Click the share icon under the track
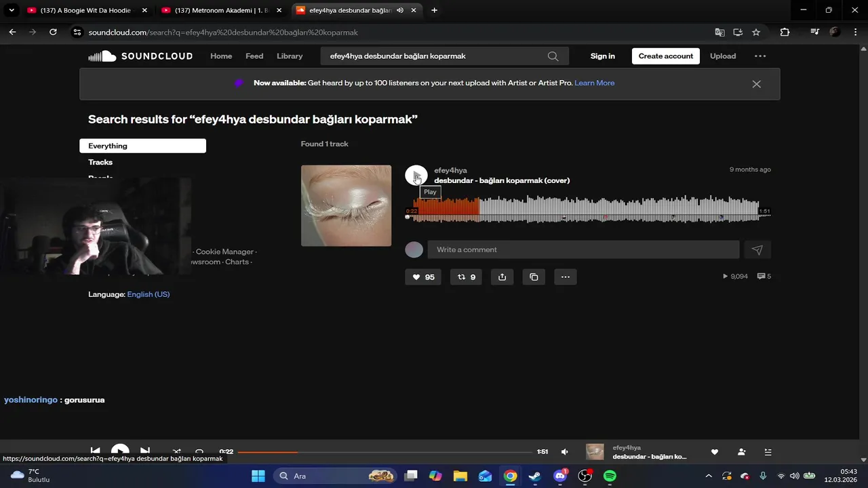Viewport: 868px width, 488px height. click(502, 277)
